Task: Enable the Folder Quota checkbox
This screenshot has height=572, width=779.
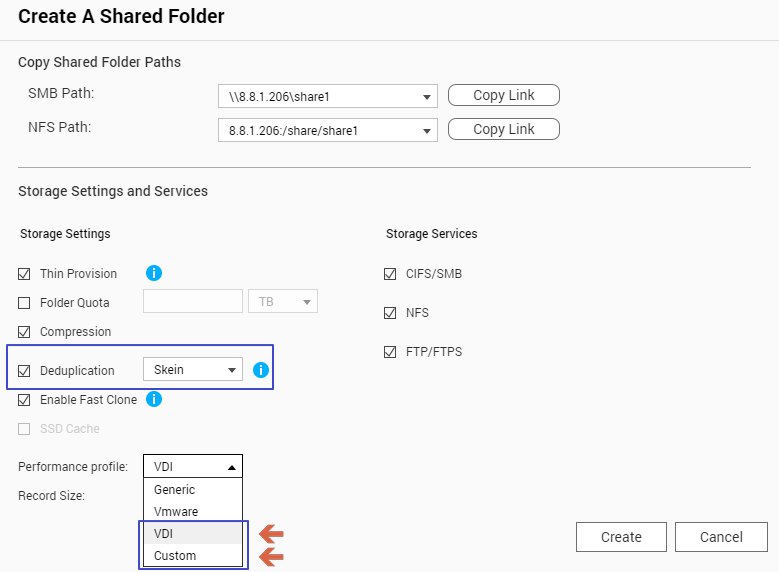Action: [25, 303]
